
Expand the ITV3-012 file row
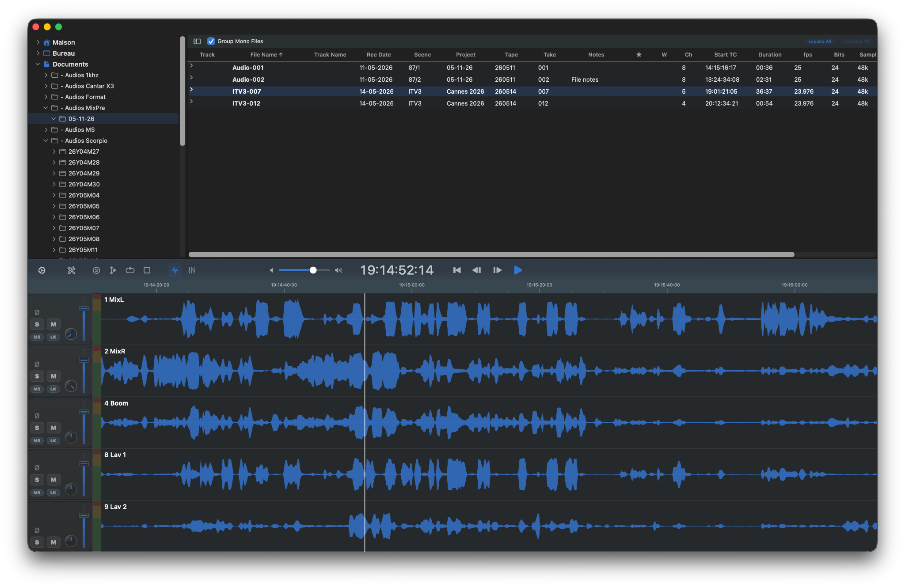click(192, 101)
